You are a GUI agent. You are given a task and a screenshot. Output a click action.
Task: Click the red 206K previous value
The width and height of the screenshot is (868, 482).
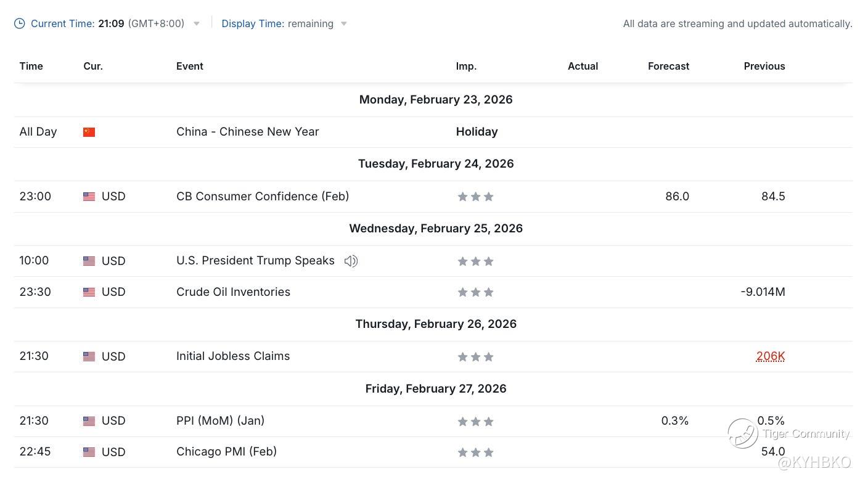pyautogui.click(x=770, y=356)
